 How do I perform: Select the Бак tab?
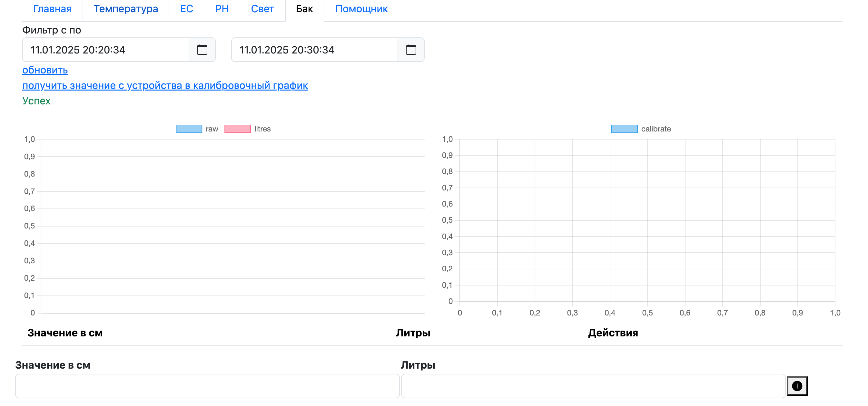[x=304, y=9]
